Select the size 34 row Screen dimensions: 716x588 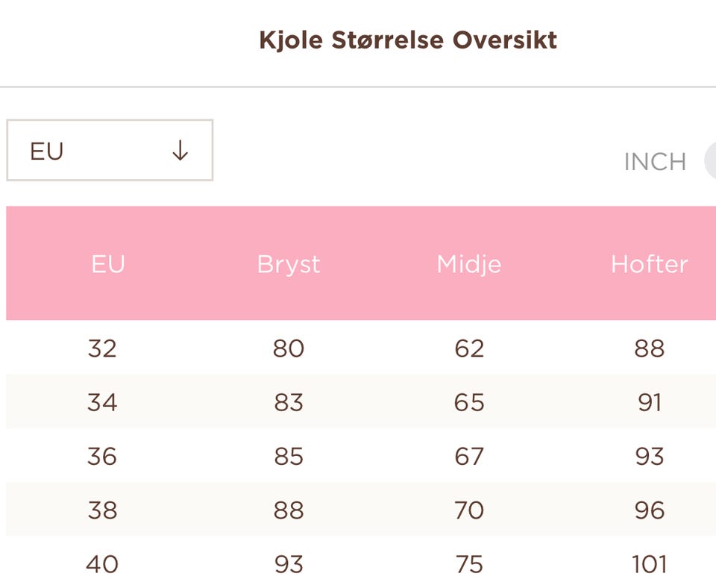[102, 402]
